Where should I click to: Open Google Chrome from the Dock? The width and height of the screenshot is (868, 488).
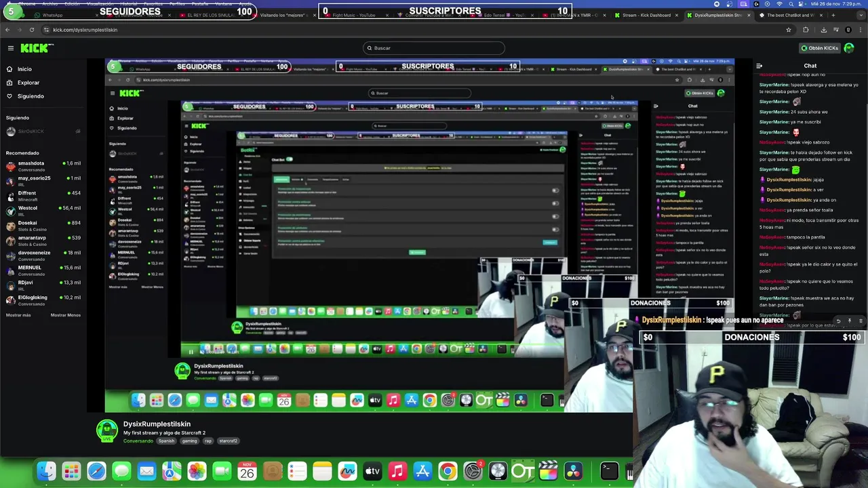pos(448,471)
